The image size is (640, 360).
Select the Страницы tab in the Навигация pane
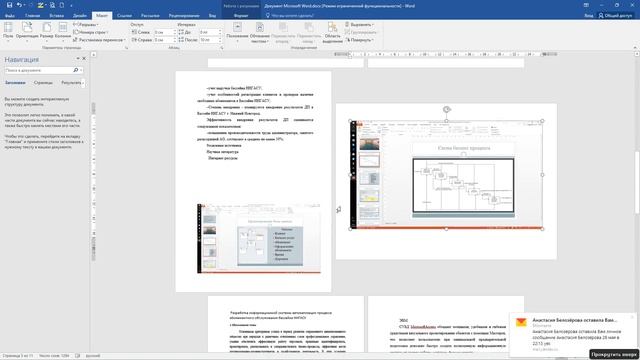pyautogui.click(x=43, y=83)
